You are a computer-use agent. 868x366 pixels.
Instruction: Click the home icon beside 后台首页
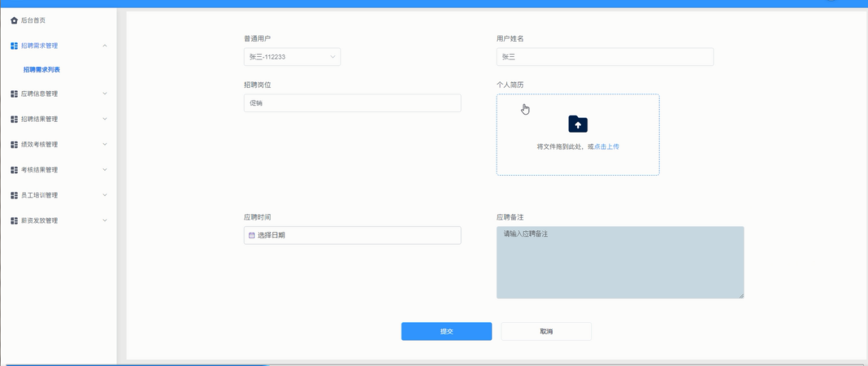coord(14,21)
